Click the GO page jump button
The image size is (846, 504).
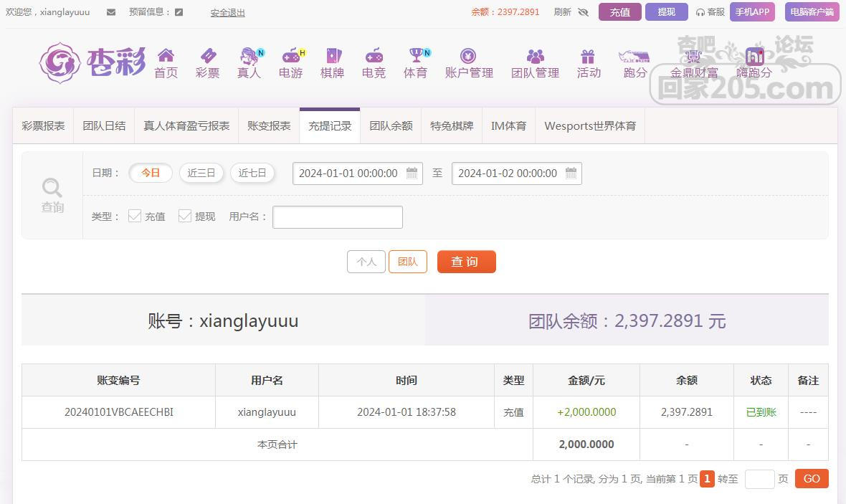[x=812, y=479]
